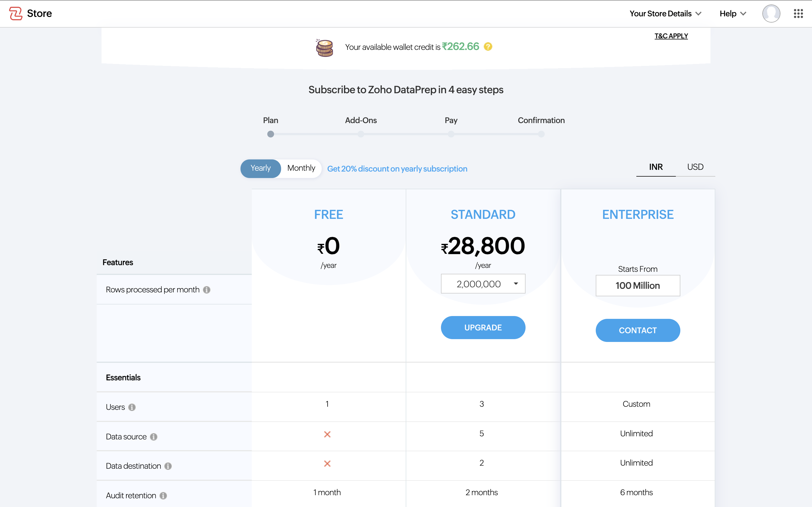Click info icon next to Data source

pos(154,437)
